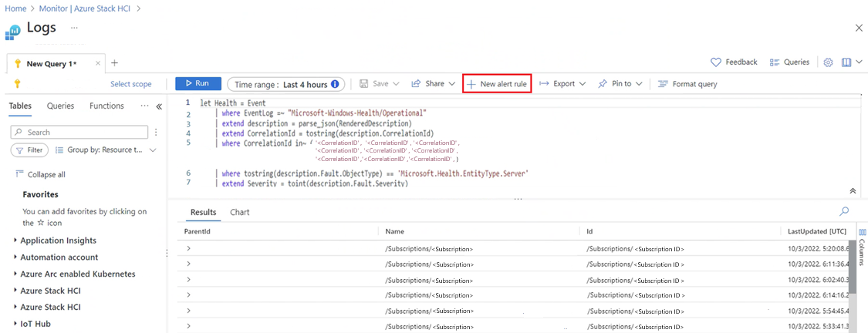This screenshot has width=868, height=333.
Task: Click the table Search box
Action: click(79, 133)
